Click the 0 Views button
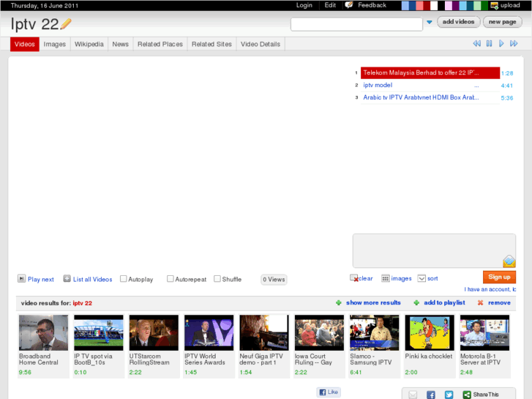The height and width of the screenshot is (399, 532). 274,280
